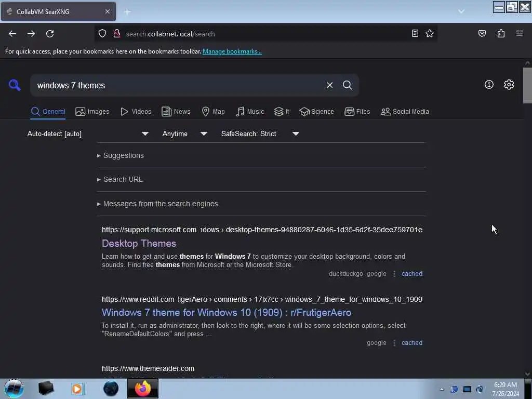Open the Pocket save icon

[482, 33]
